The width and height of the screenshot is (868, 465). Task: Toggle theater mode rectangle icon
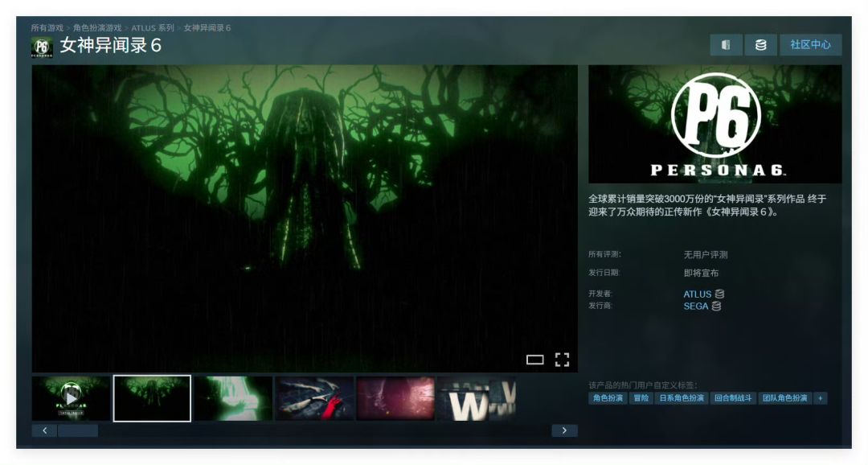[x=534, y=360]
